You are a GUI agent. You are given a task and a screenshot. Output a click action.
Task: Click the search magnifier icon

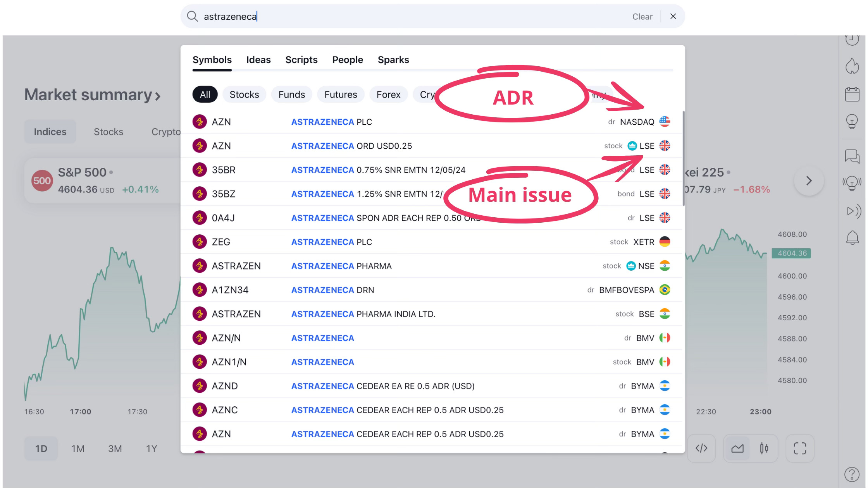192,16
